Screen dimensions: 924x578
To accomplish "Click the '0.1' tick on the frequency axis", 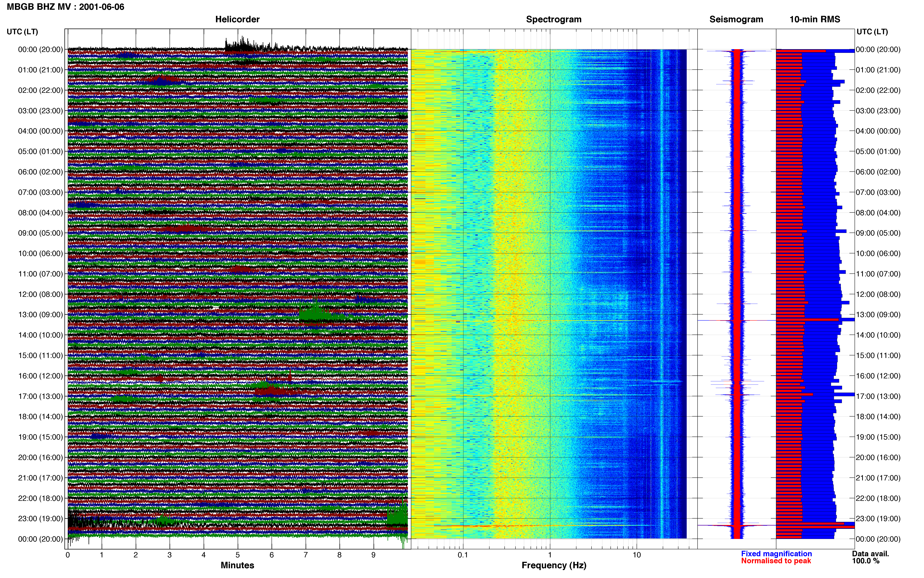I will 463,555.
